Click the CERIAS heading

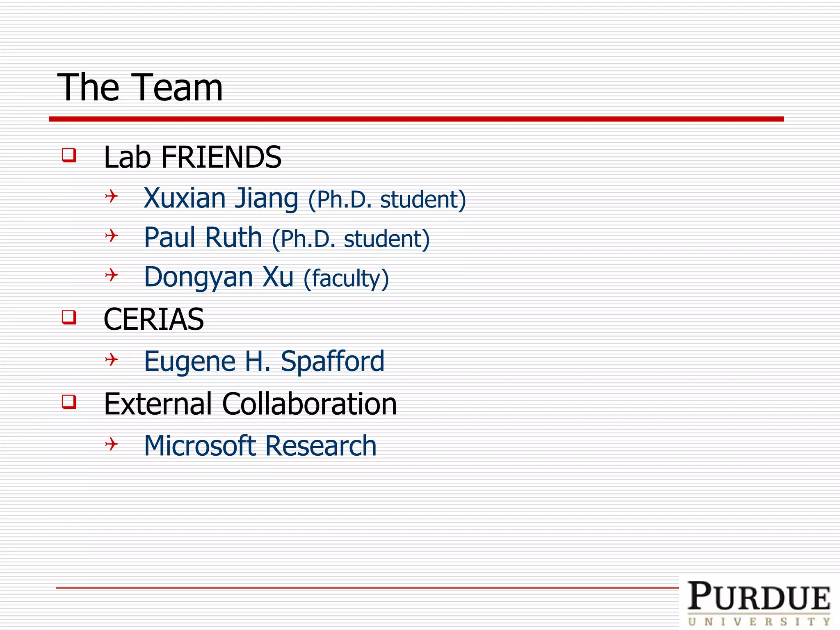tap(153, 319)
